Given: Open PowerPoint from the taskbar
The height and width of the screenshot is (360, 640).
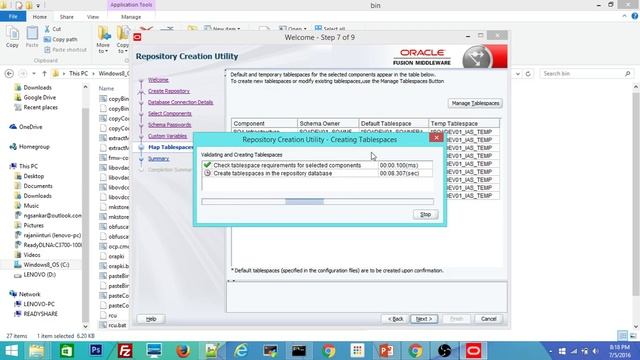Looking at the screenshot, I should pos(386,351).
